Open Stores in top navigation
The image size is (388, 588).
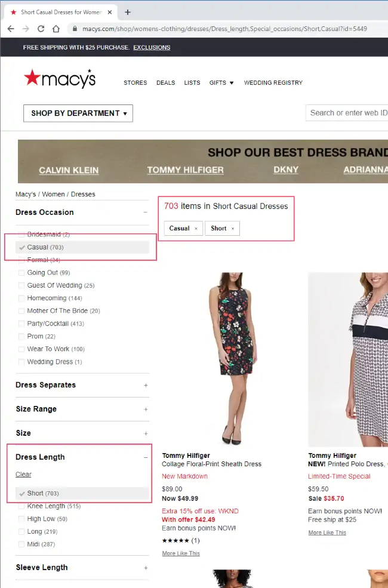pos(136,82)
